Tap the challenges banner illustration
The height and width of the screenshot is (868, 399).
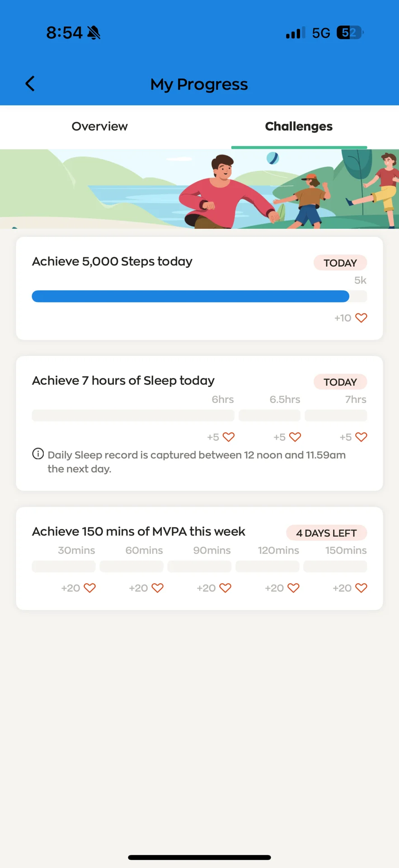point(199,189)
